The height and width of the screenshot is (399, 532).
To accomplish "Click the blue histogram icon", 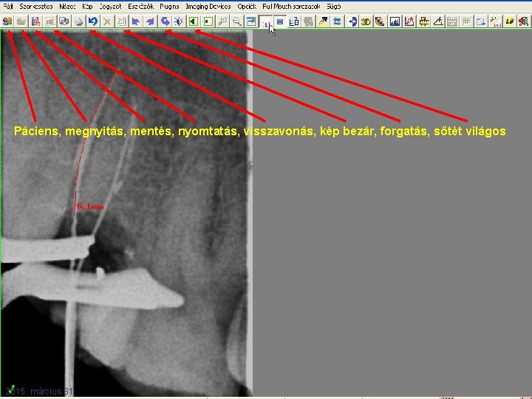I will click(395, 21).
